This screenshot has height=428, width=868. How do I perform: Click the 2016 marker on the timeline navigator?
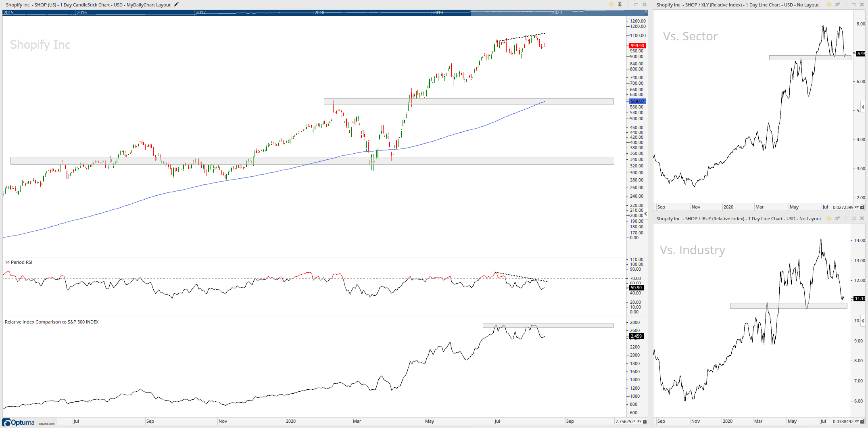click(82, 13)
